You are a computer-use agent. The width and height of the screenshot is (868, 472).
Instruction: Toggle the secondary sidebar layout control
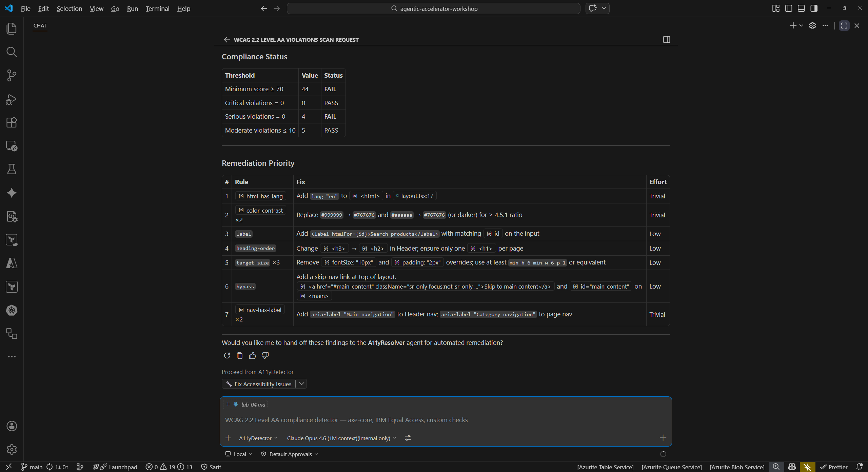coord(814,8)
